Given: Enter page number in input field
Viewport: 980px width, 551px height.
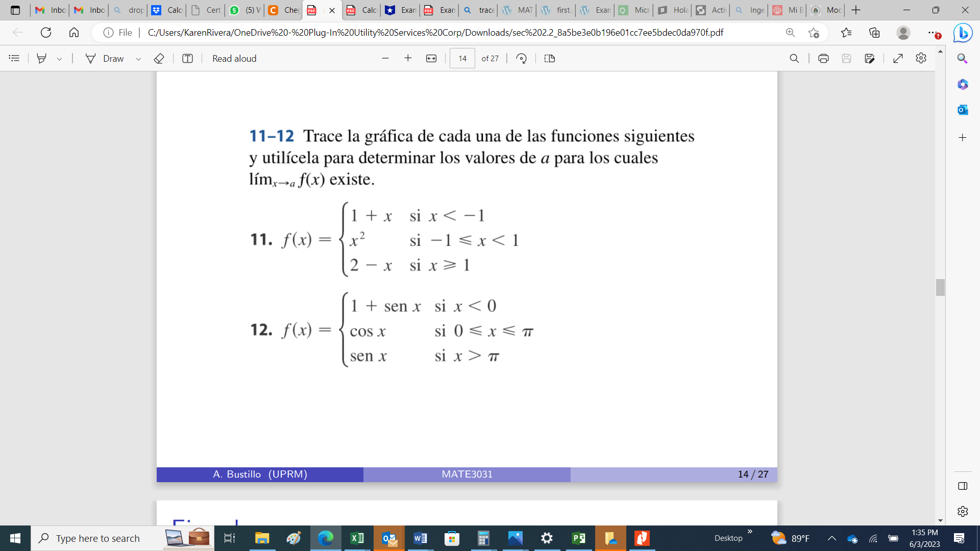Looking at the screenshot, I should (462, 58).
